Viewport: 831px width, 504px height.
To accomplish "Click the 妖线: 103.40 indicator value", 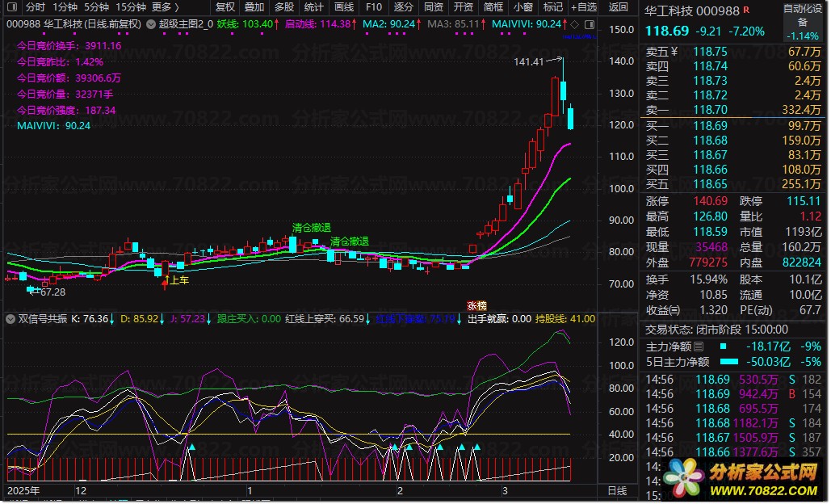I will (248, 24).
